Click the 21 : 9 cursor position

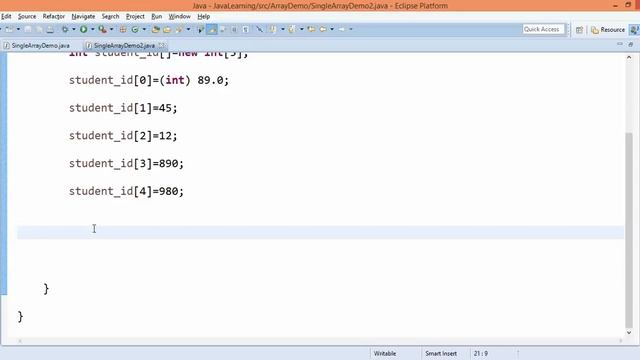pos(481,353)
